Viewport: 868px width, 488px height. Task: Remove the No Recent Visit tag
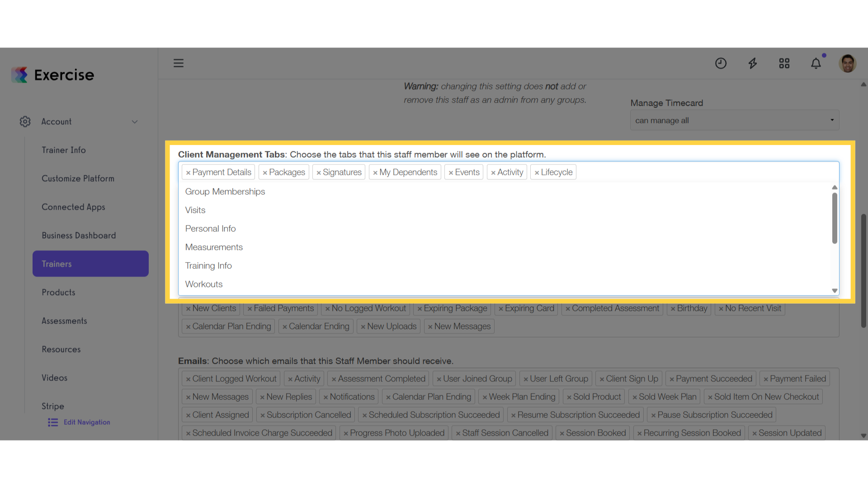[x=721, y=309]
